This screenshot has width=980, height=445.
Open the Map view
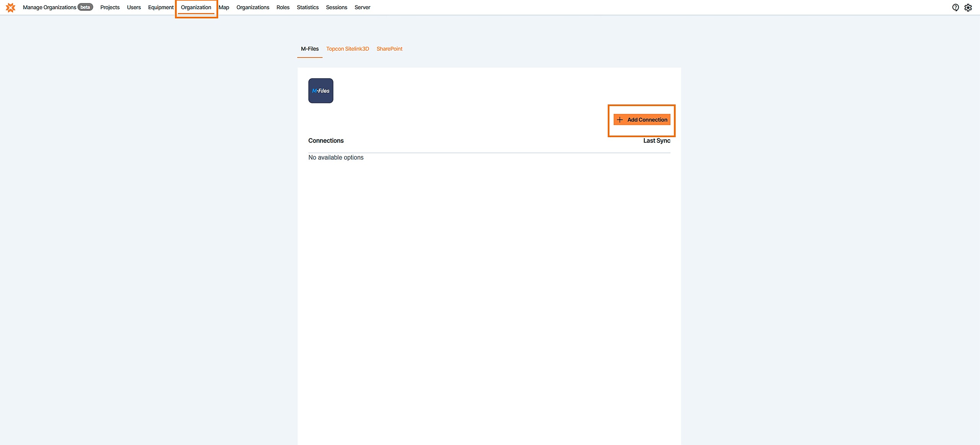[224, 7]
